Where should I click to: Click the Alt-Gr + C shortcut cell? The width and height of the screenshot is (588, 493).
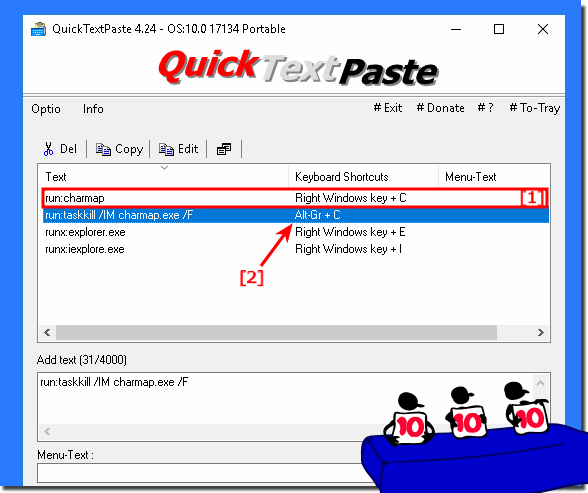[x=317, y=215]
